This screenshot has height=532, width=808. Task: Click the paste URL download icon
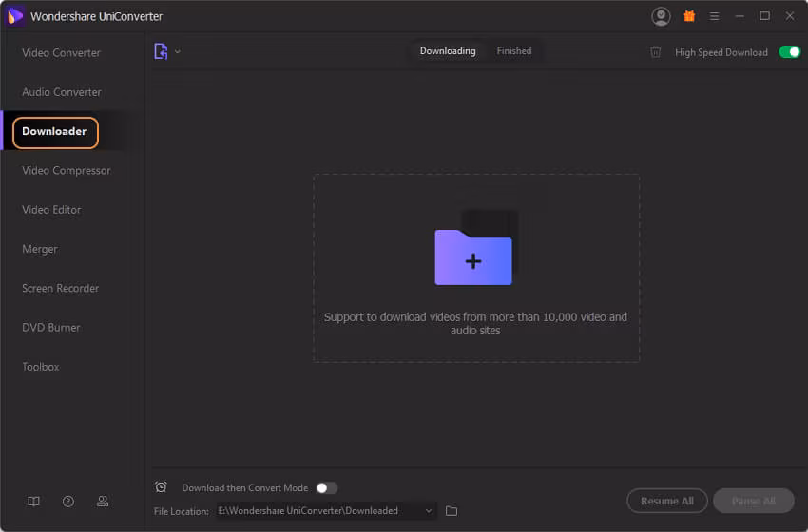[161, 51]
